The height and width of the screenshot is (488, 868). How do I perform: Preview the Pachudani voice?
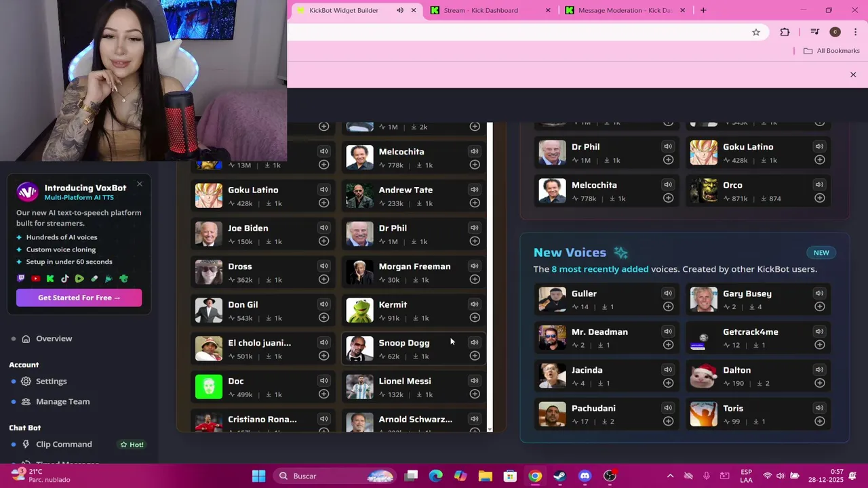tap(668, 408)
